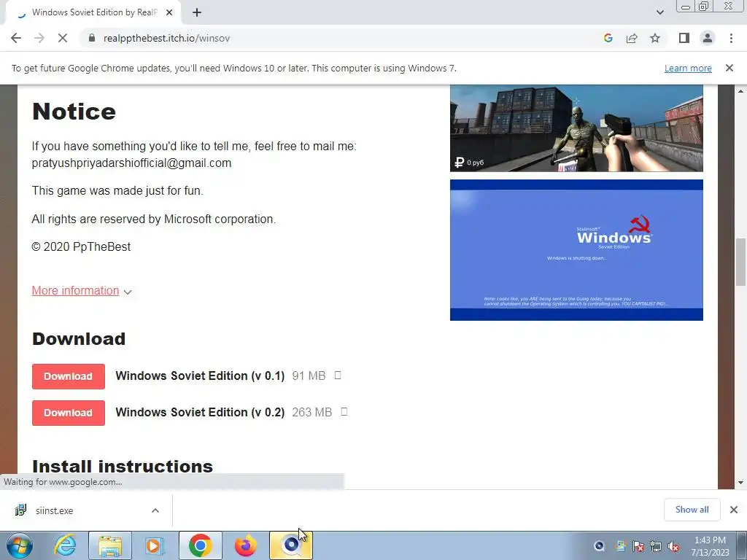The width and height of the screenshot is (747, 560).
Task: Click the forward navigation arrow
Action: [x=39, y=38]
